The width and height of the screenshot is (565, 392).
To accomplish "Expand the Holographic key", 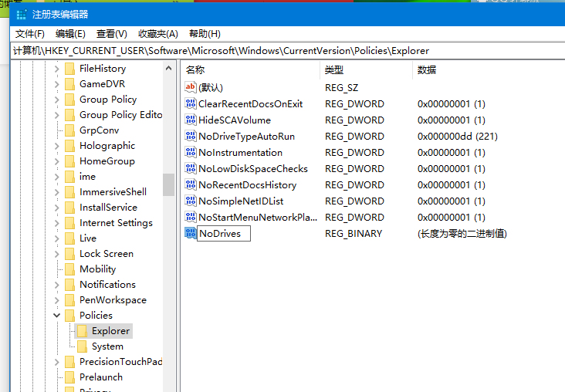I will (56, 146).
